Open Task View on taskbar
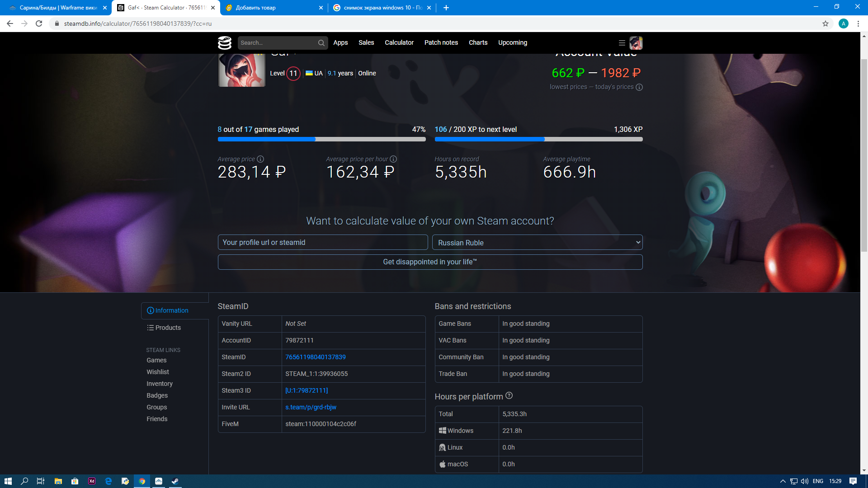The image size is (868, 488). (x=40, y=481)
